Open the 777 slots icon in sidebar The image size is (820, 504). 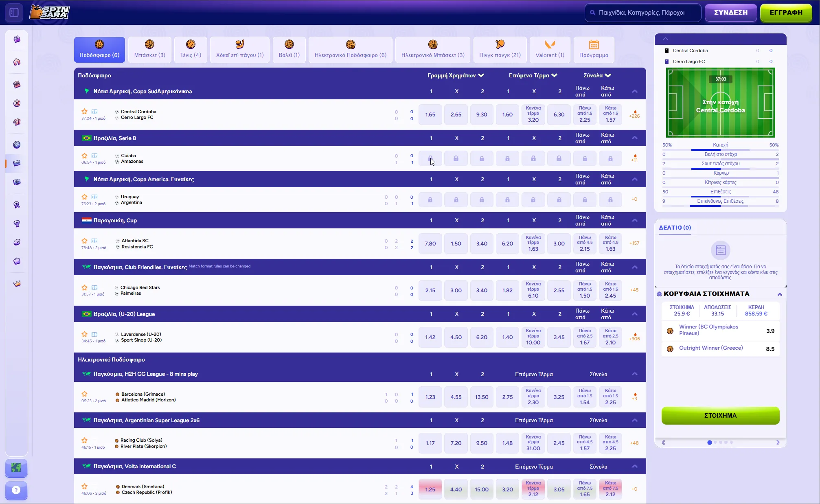[17, 122]
